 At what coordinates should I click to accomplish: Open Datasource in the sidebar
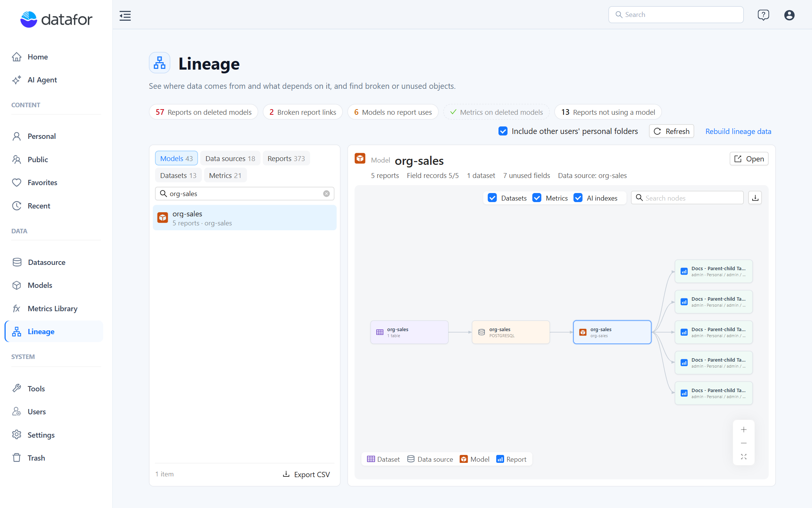[54, 262]
